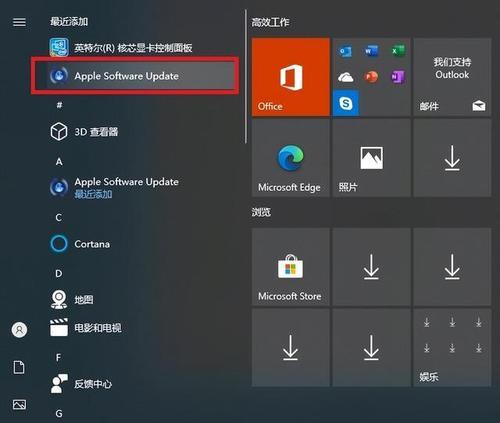The image size is (500, 423).
Task: Open the 娱乐 entertainment folder tile
Action: tap(452, 348)
